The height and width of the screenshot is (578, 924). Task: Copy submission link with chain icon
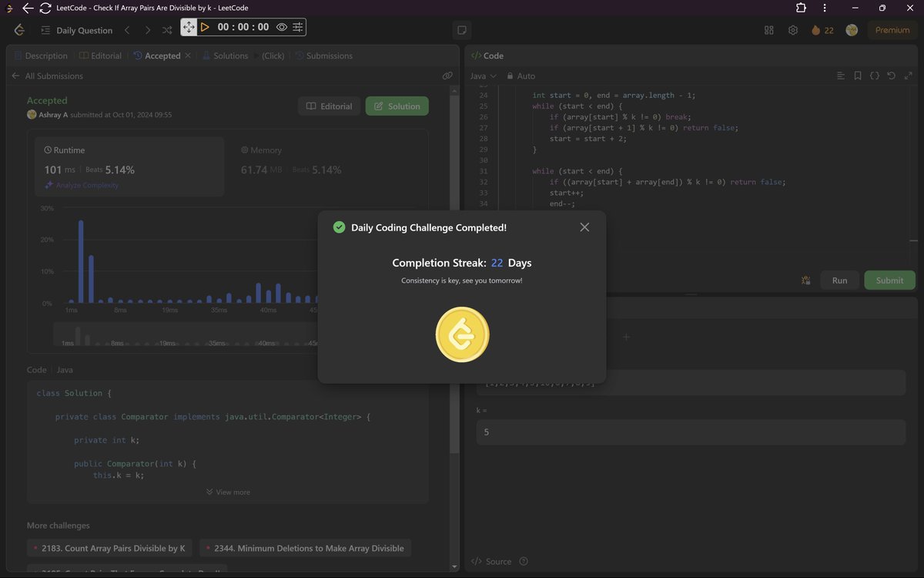click(x=447, y=76)
